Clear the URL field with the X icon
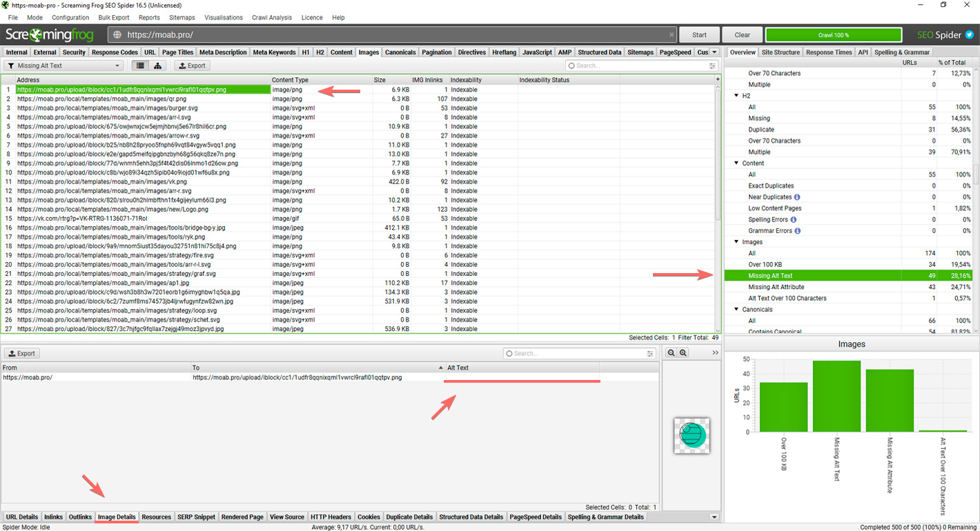Image resolution: width=980 pixels, height=531 pixels. tap(672, 34)
